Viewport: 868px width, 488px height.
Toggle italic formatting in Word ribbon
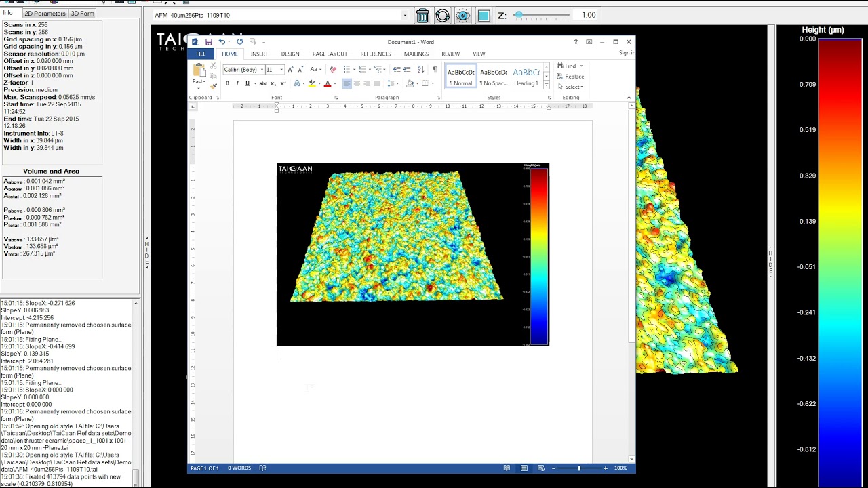point(237,83)
